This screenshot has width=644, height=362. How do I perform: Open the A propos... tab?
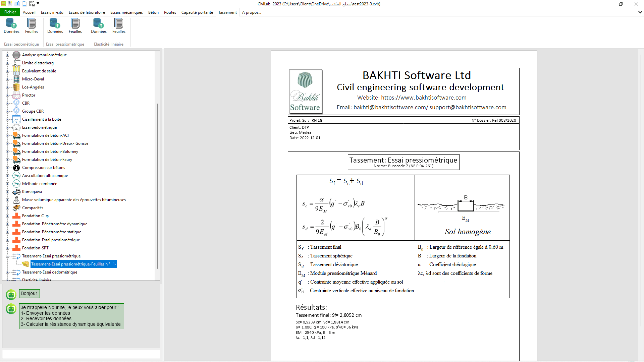click(x=252, y=12)
